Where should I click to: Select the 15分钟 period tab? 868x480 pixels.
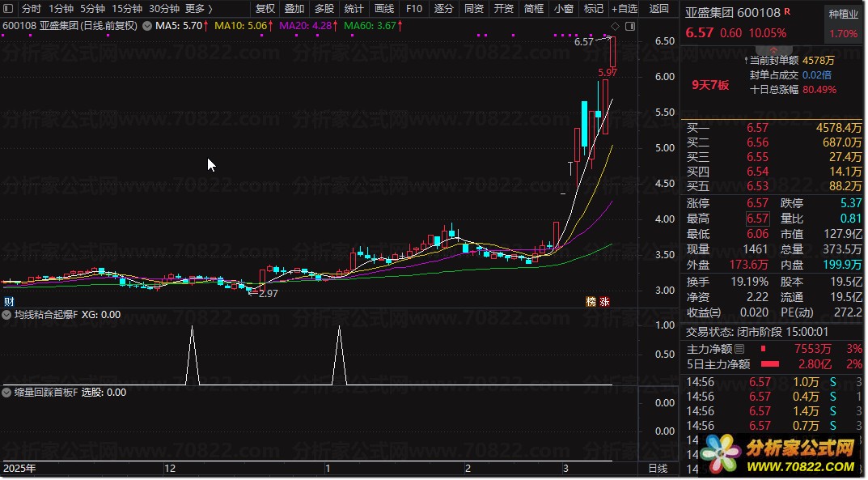click(x=127, y=8)
